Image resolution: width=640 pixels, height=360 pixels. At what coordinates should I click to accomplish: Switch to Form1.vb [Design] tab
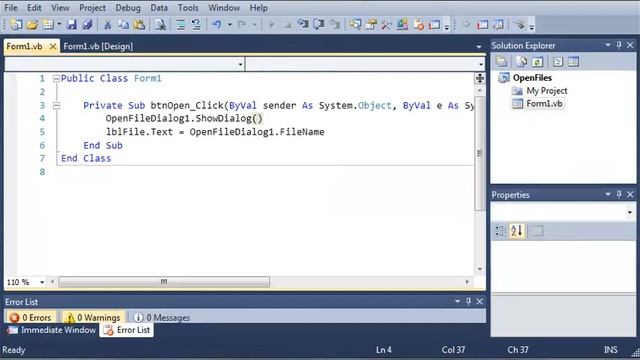98,46
